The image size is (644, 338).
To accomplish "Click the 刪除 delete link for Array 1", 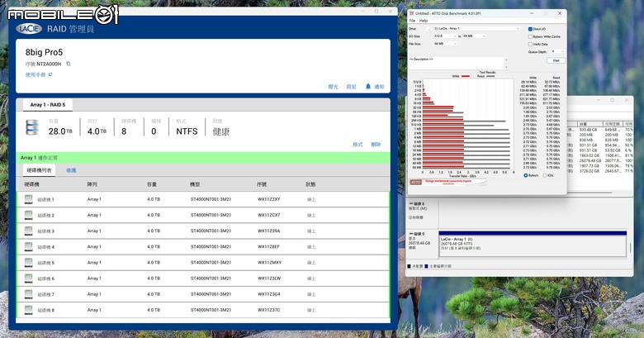I will [376, 145].
